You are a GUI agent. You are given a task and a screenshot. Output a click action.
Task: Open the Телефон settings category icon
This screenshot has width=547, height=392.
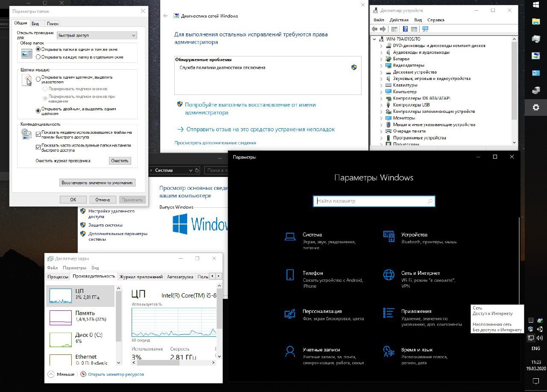coord(290,274)
